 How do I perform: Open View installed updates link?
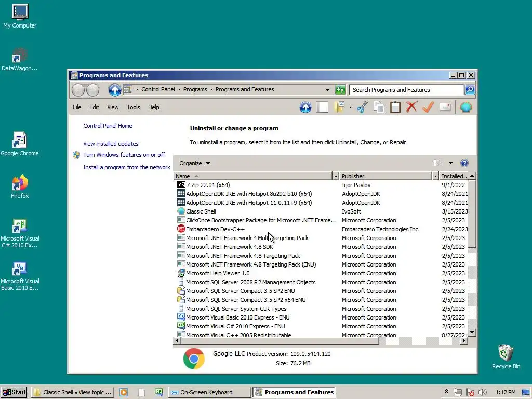(111, 144)
